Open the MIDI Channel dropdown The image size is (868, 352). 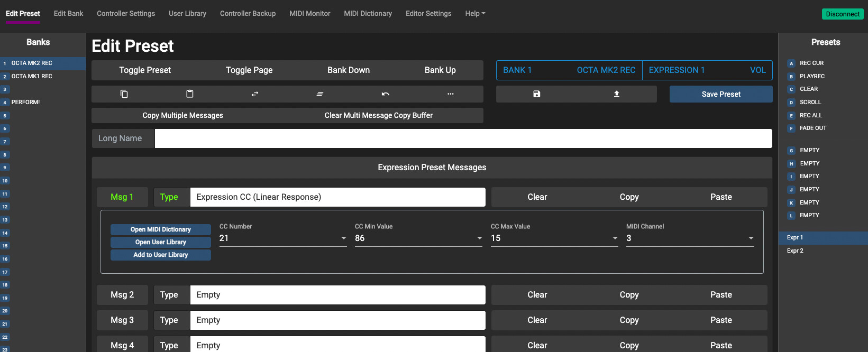point(690,238)
